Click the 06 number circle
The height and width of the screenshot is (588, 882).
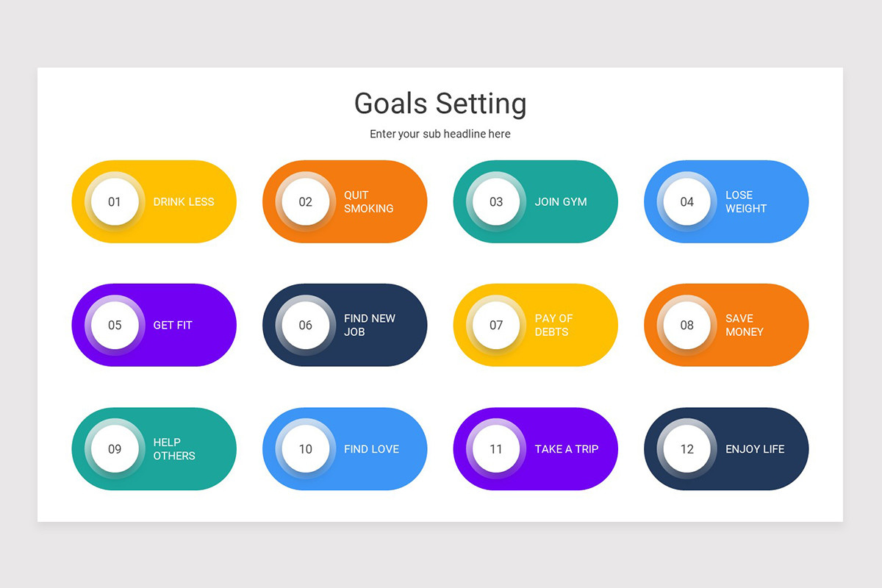pos(306,325)
